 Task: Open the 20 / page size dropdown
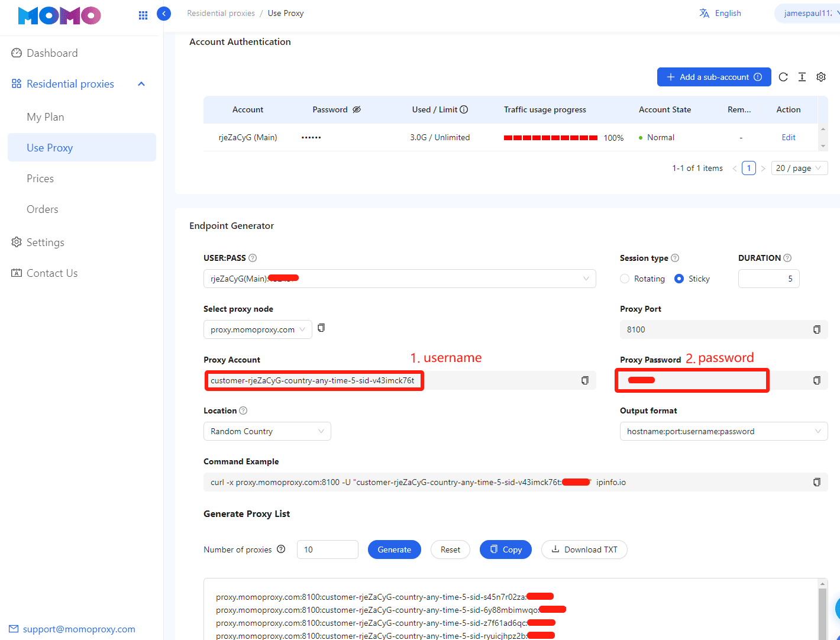pyautogui.click(x=800, y=168)
